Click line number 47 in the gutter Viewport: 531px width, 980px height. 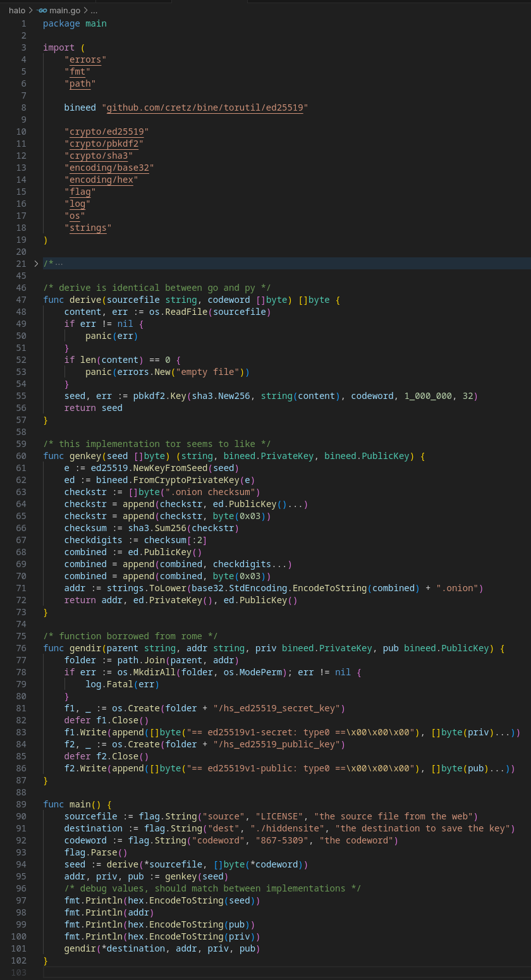[21, 300]
